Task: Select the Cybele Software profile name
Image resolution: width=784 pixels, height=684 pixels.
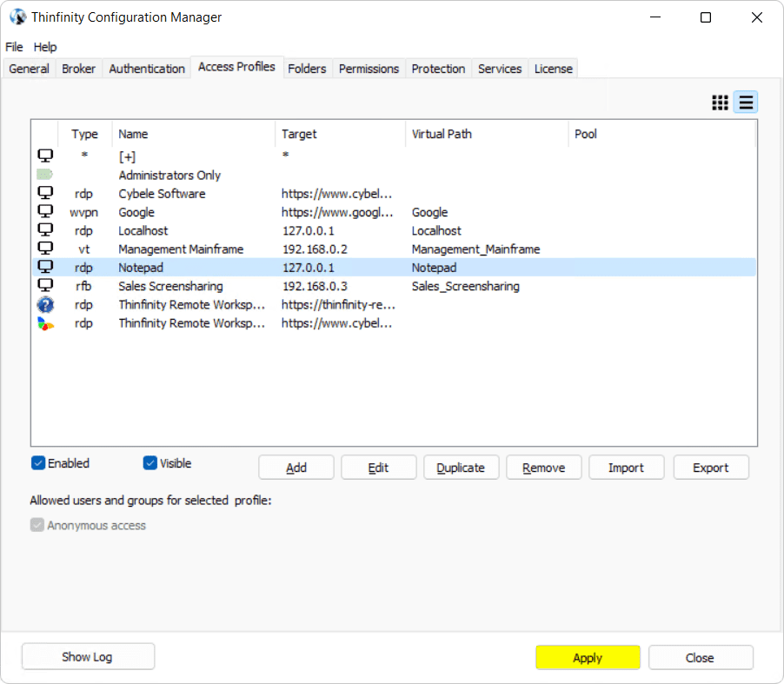Action: click(162, 194)
